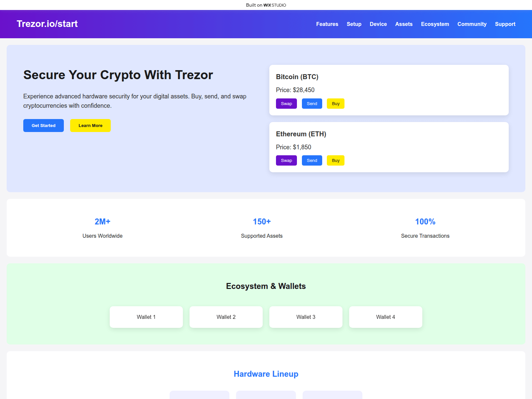Choose the Wallet 4 card
532x399 pixels.
coord(386,317)
